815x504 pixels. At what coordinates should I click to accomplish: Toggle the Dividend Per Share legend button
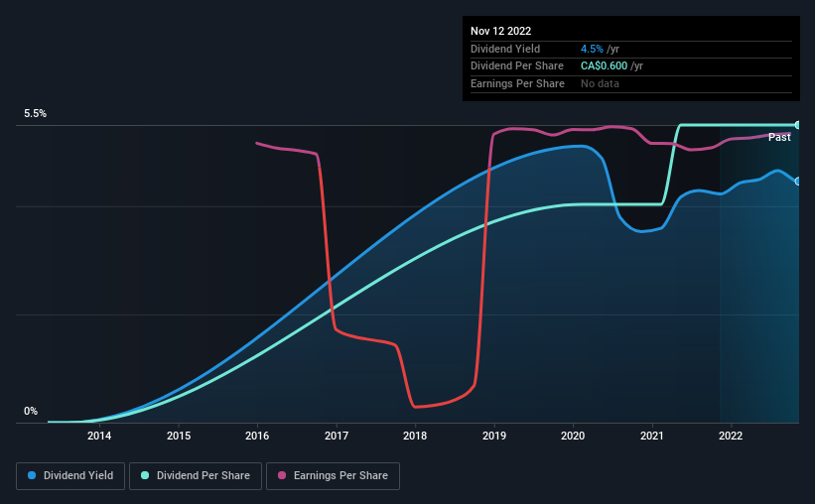pos(196,476)
